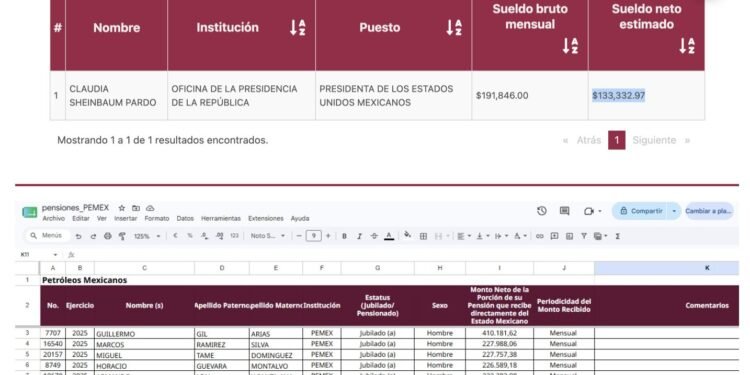The image size is (750, 375).
Task: Toggle italic formatting
Action: [x=359, y=236]
